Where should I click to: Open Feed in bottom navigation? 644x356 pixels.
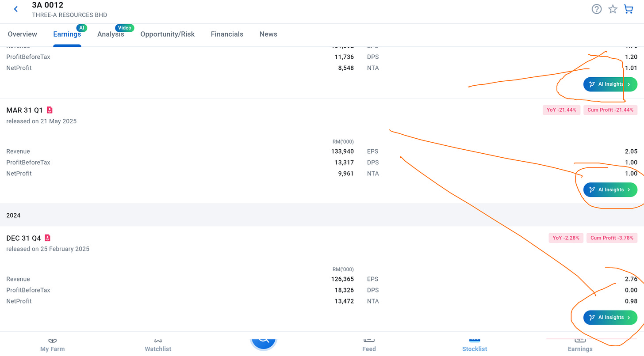point(369,345)
